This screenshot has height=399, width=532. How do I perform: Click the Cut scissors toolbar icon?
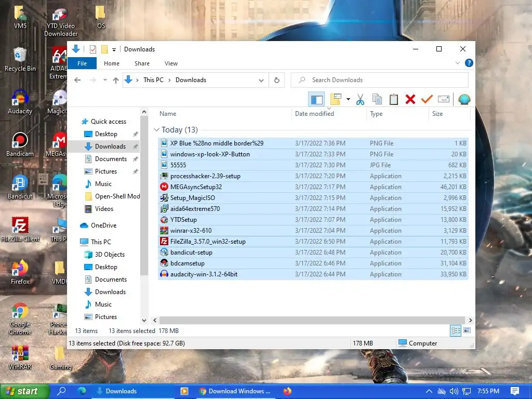[x=361, y=99]
